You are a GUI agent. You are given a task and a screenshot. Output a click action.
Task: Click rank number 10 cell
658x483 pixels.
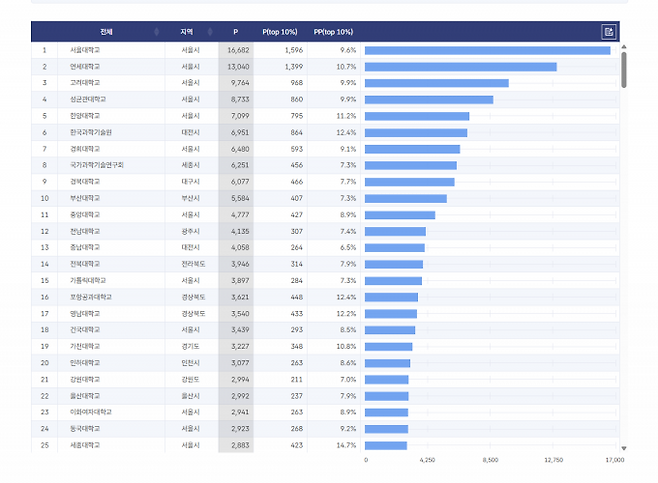click(44, 198)
